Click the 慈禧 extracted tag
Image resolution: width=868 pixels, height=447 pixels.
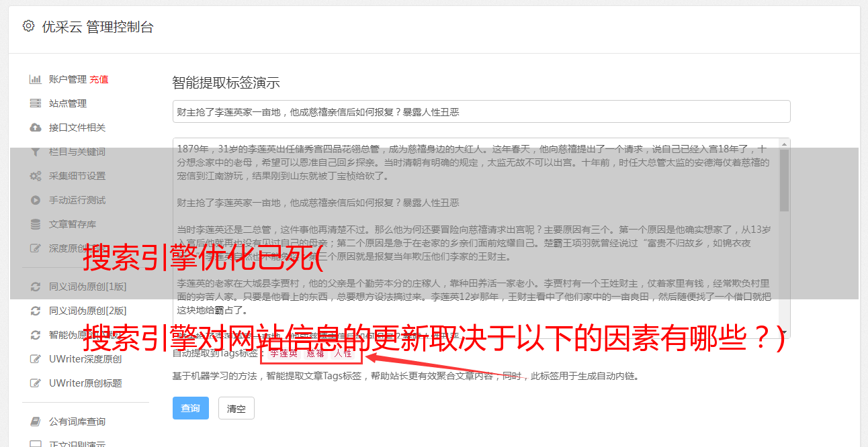click(x=316, y=353)
